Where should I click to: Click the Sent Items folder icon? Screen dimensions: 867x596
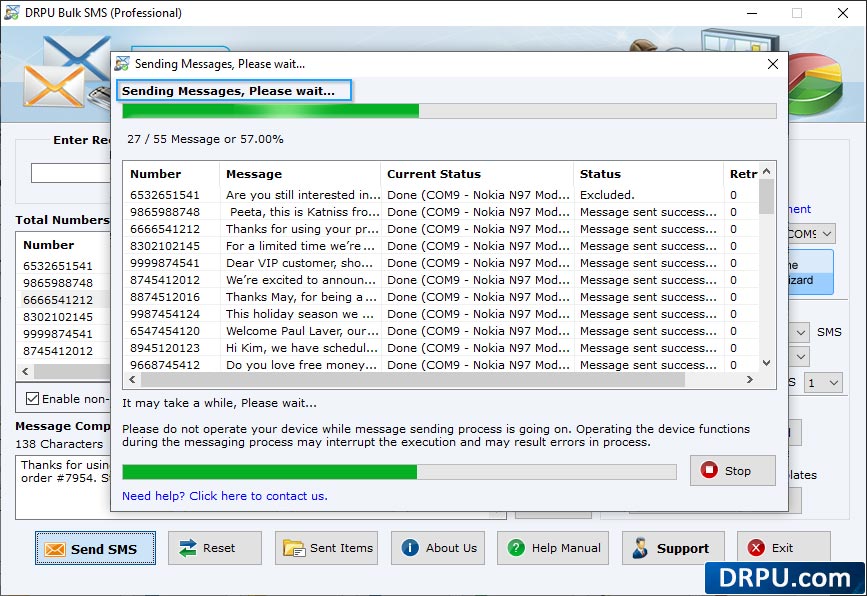pos(294,548)
